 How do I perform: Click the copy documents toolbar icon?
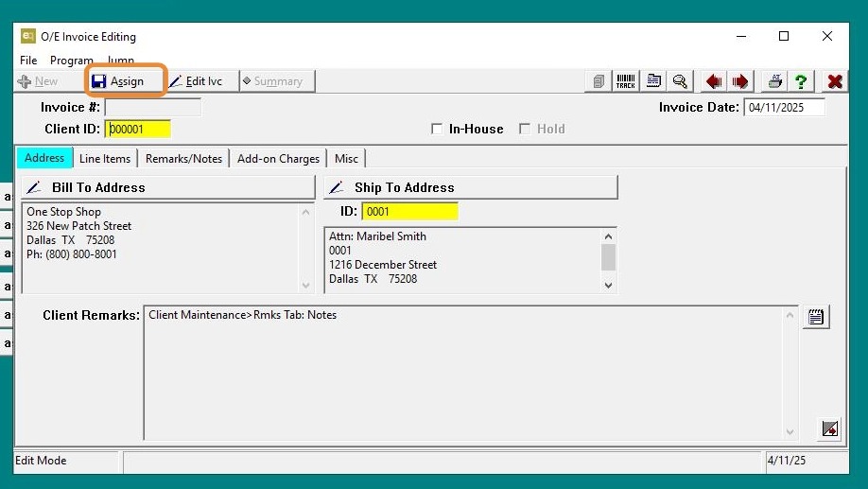(x=599, y=81)
